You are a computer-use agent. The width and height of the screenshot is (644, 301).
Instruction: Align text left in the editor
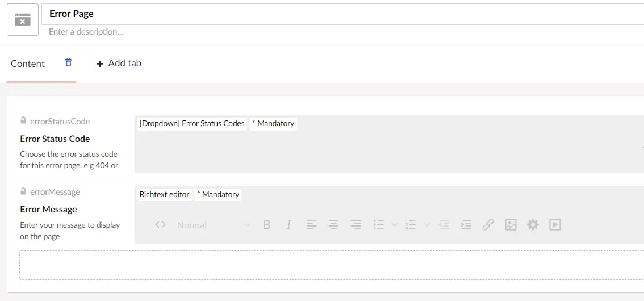tap(311, 225)
